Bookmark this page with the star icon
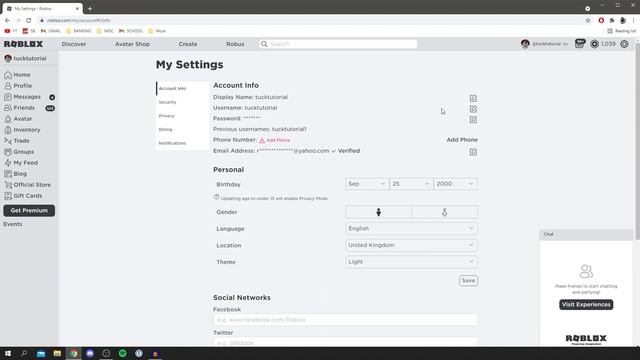Screen dimensions: 640x360 588,20
